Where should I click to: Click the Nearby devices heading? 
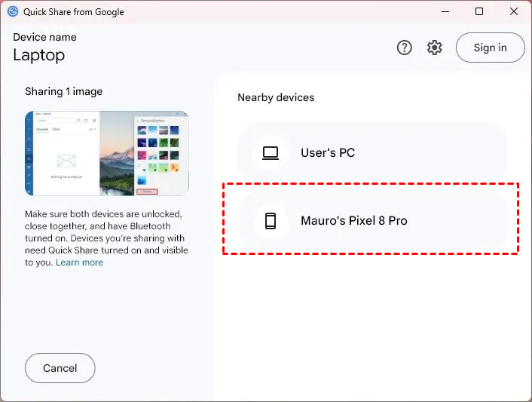(276, 97)
